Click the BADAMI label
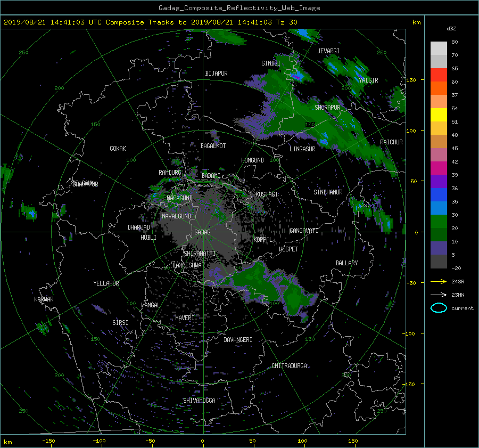 pos(211,176)
